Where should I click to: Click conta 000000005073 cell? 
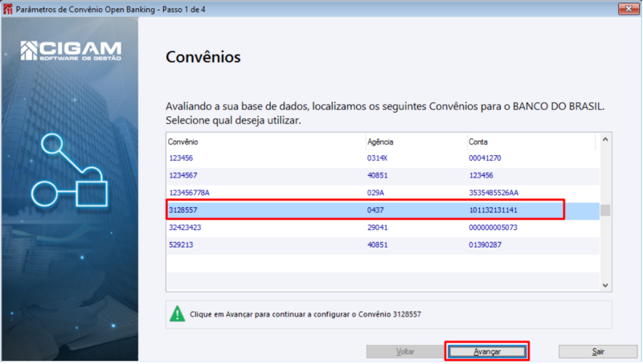pos(493,227)
